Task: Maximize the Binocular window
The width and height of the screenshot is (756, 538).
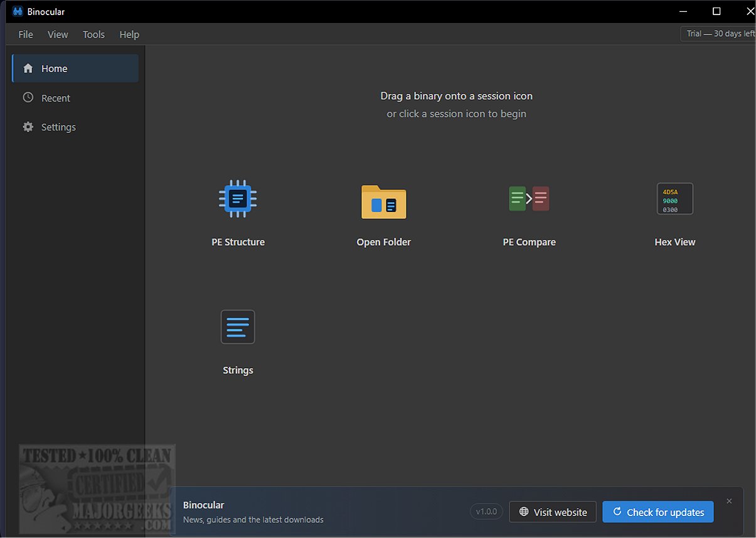Action: [716, 11]
